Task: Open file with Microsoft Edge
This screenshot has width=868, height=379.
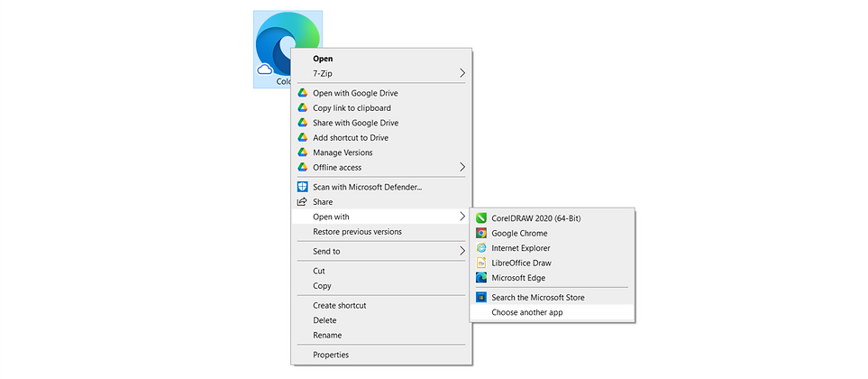Action: [x=552, y=278]
